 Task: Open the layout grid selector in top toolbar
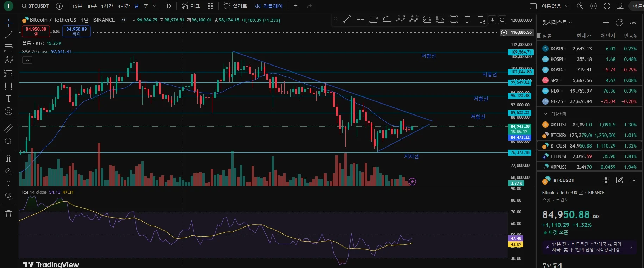coord(210,6)
